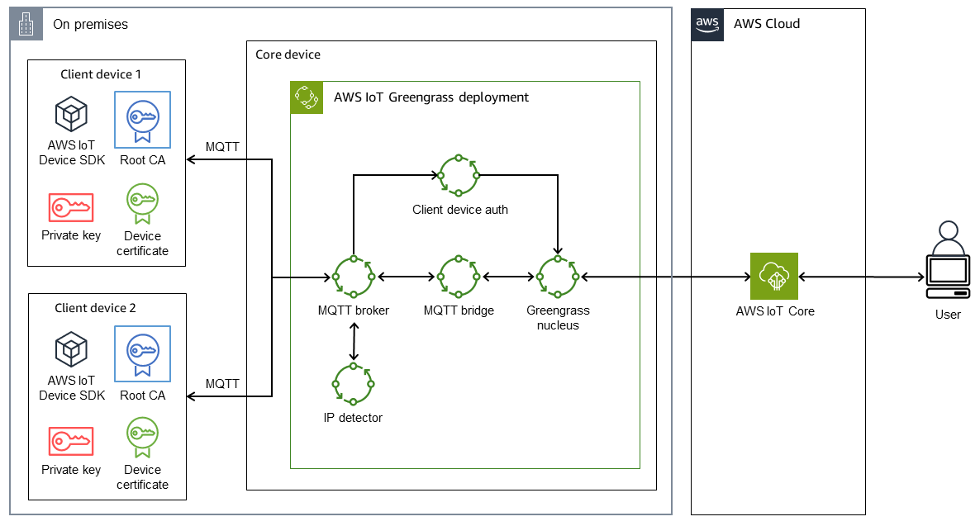This screenshot has width=980, height=526.
Task: Select the MQTT bridge component icon
Action: 459,277
